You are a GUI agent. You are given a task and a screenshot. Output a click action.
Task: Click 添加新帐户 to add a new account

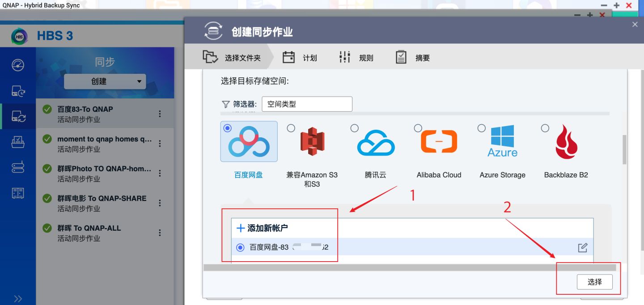[x=261, y=228]
